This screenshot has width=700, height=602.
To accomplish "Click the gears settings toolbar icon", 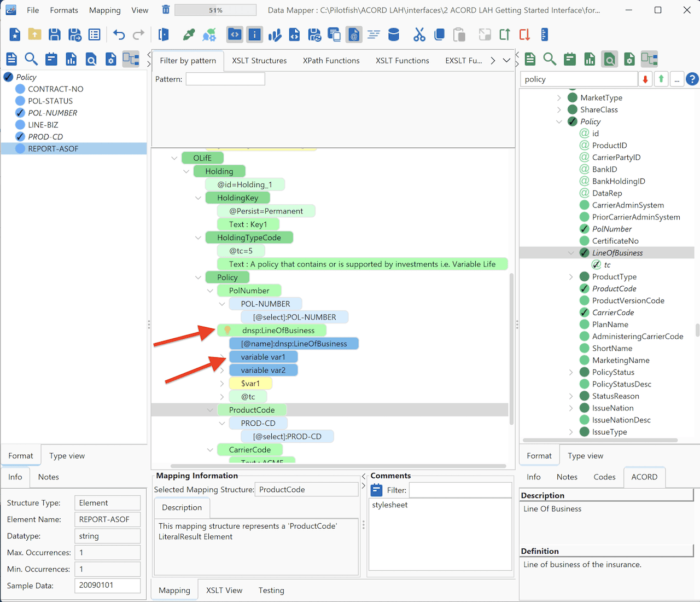I will click(x=209, y=34).
